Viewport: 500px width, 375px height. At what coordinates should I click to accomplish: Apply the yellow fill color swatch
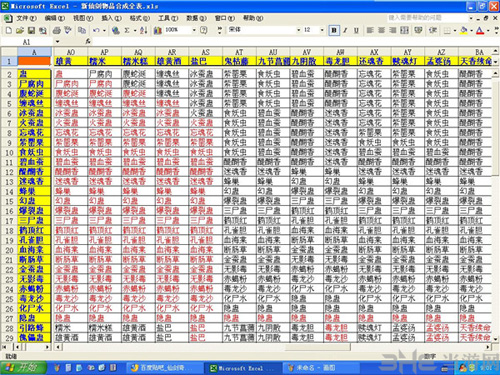click(464, 31)
